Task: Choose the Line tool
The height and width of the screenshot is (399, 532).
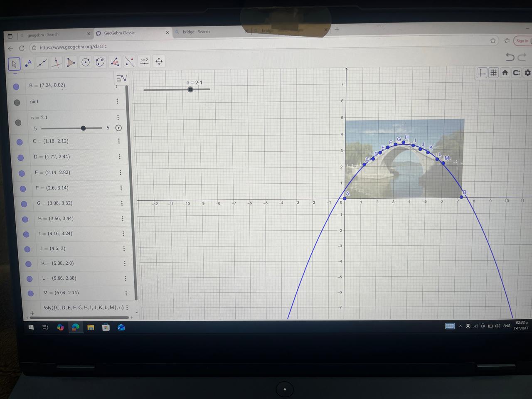Action: coord(42,63)
